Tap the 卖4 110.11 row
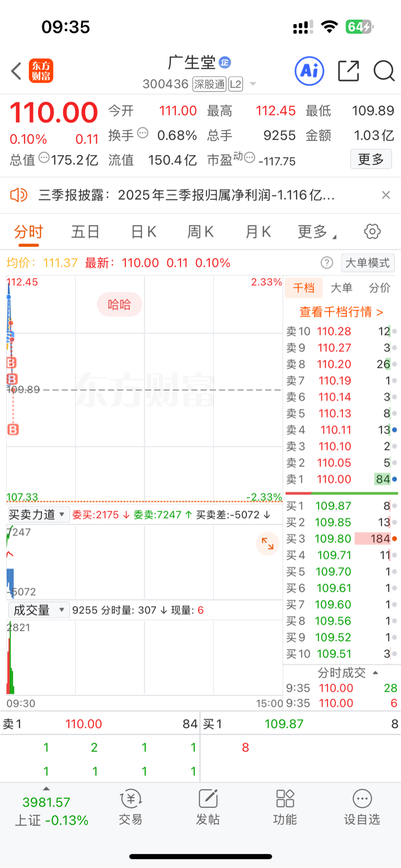The height and width of the screenshot is (868, 401). coord(341,430)
